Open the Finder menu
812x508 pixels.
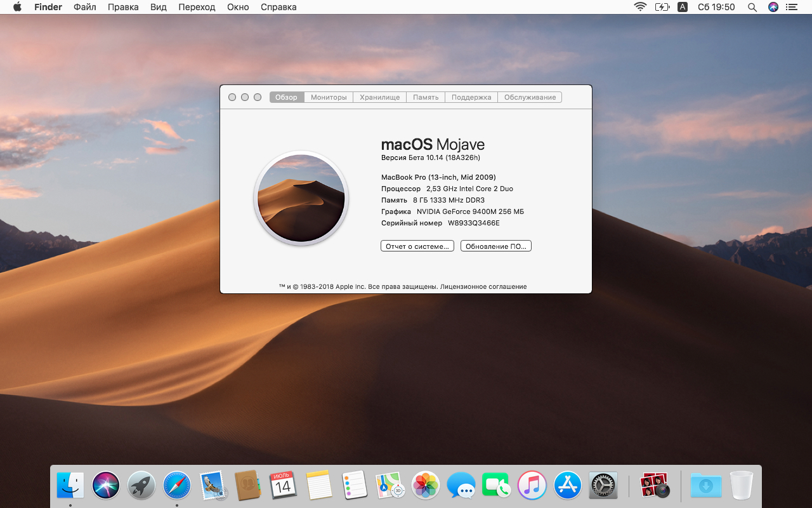[x=48, y=7]
